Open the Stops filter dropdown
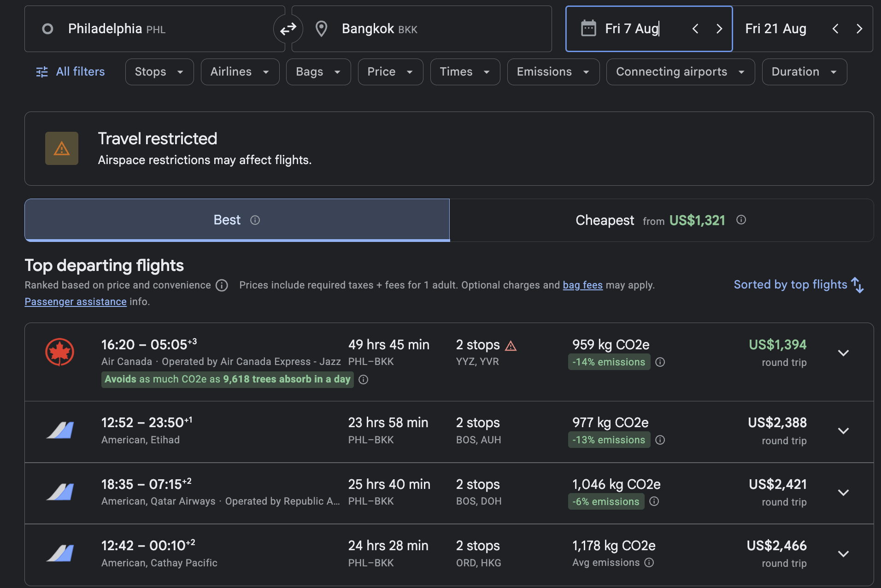Image resolution: width=881 pixels, height=588 pixels. click(x=159, y=72)
